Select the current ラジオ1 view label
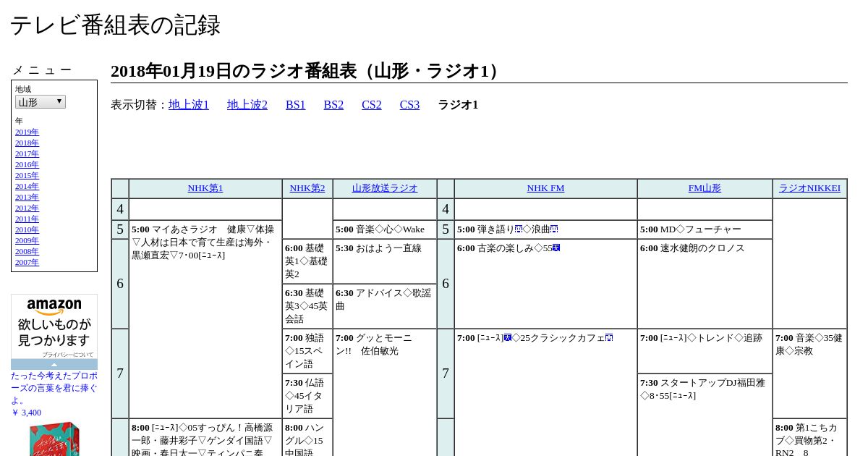This screenshot has height=456, width=868. (458, 104)
